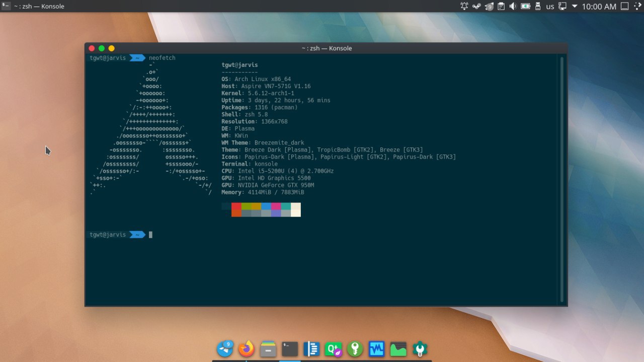Open the Steam tray icon
The width and height of the screenshot is (644, 362).
pyautogui.click(x=476, y=7)
